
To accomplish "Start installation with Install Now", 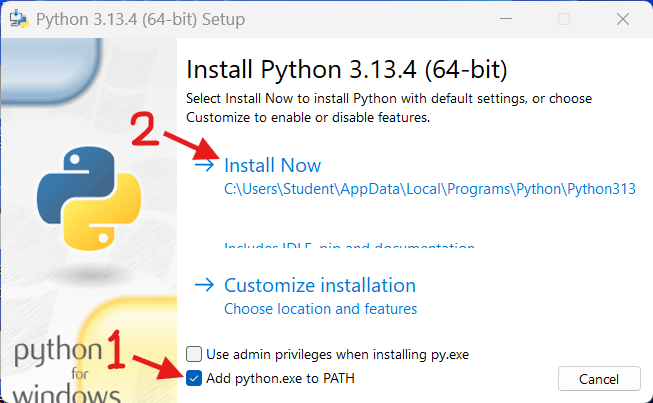I will (272, 165).
